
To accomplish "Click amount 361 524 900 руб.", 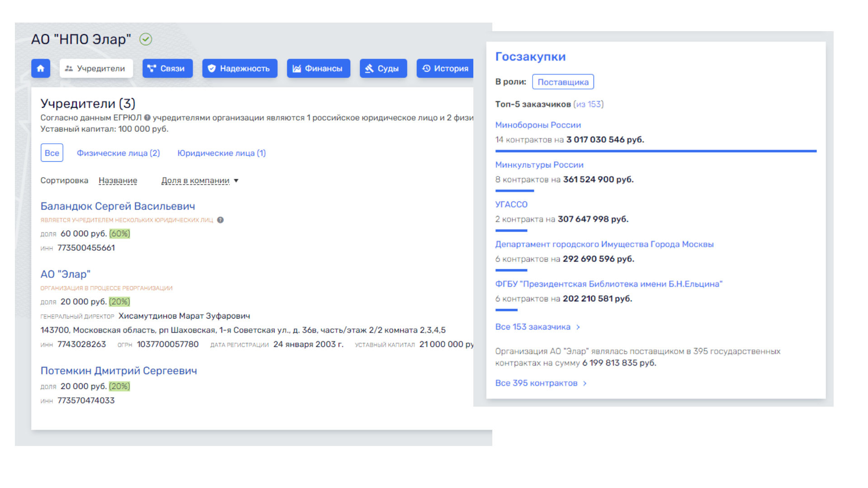I will pyautogui.click(x=599, y=180).
